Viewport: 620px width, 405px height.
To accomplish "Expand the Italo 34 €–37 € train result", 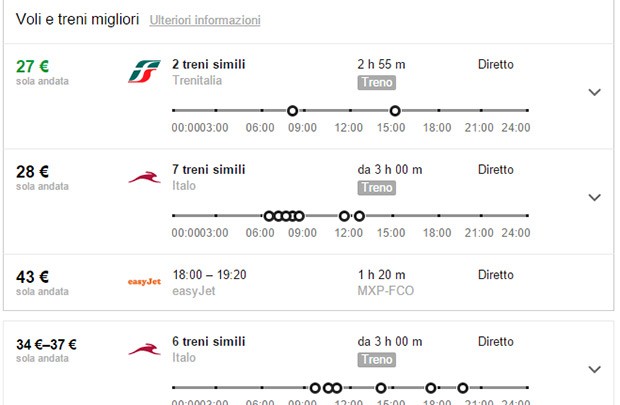I will coord(594,369).
